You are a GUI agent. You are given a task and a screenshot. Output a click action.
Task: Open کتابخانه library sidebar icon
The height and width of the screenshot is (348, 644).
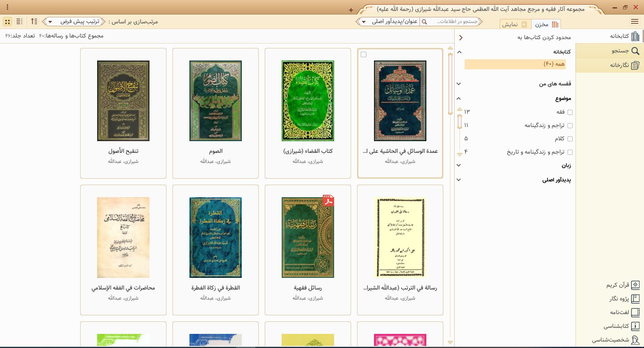(636, 36)
